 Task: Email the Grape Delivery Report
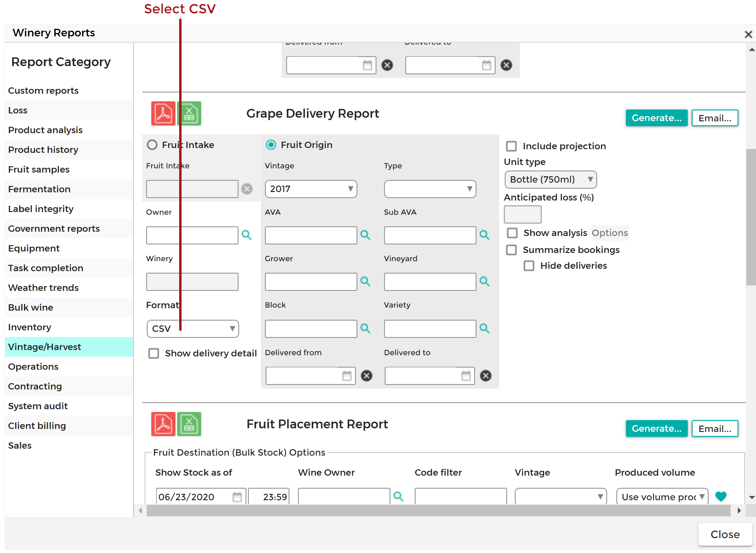[x=715, y=118]
